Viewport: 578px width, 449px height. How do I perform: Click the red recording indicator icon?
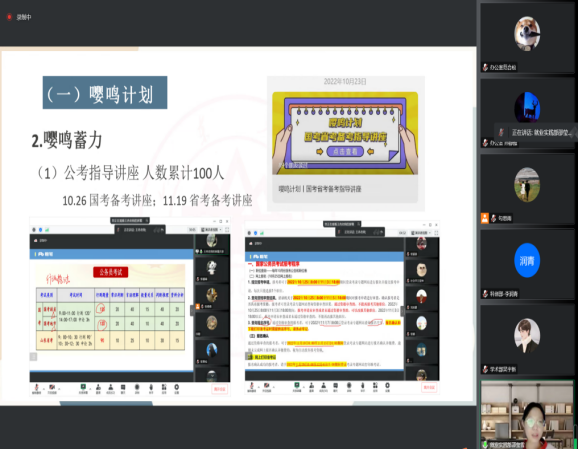point(9,17)
